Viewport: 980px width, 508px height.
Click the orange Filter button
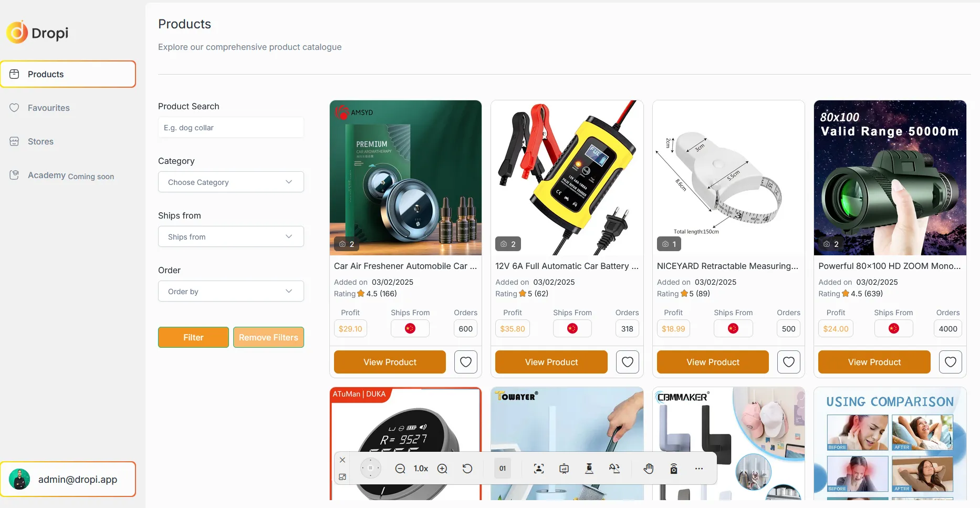[193, 337]
